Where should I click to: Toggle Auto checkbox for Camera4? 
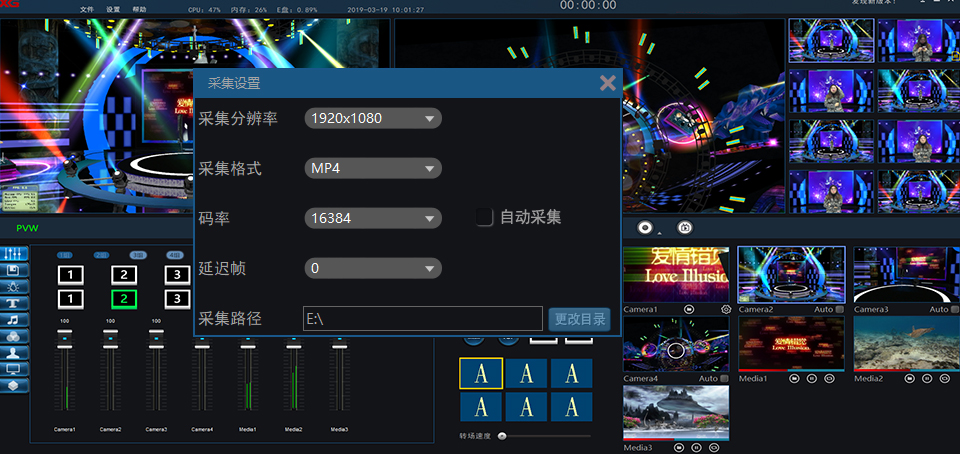coord(726,379)
